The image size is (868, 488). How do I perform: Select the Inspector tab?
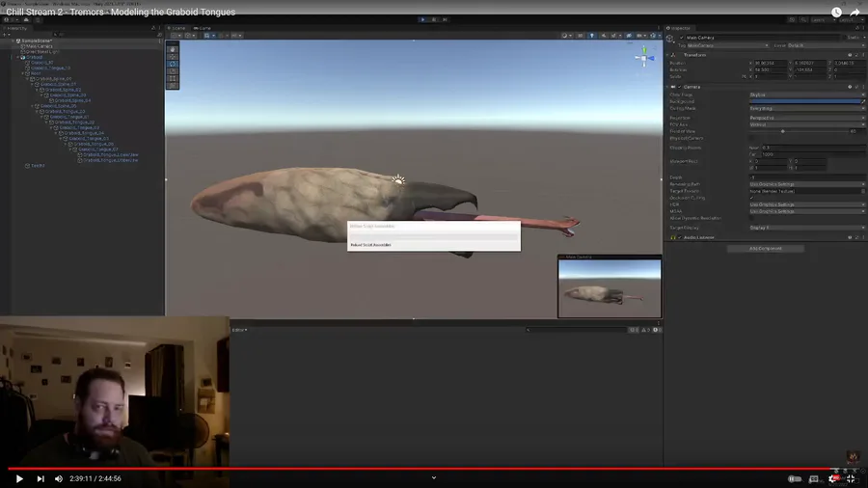[x=679, y=28]
